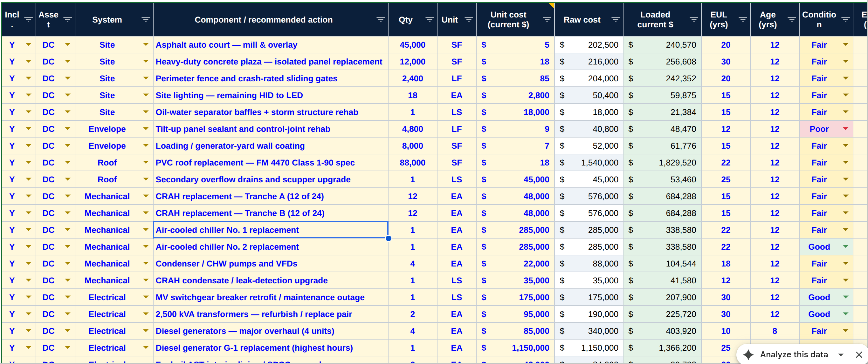
Task: Select cell Secondary overflow drains and scupper upgrade
Action: point(271,179)
